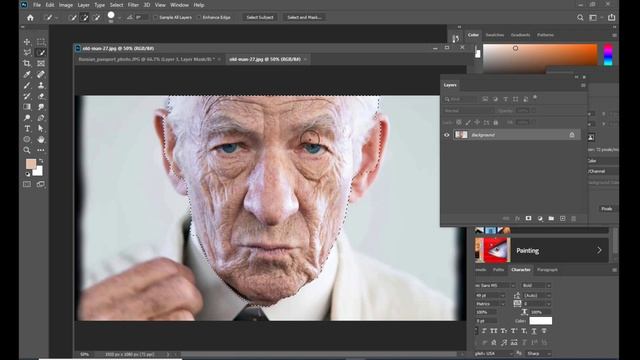Expand the Painting category chevron
The height and width of the screenshot is (360, 640).
[599, 250]
